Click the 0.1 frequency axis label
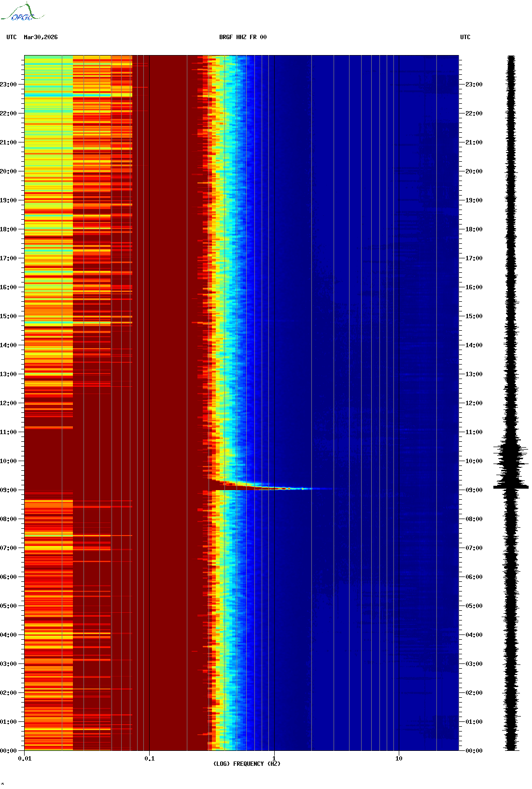Viewport: 532px width, 789px height. (150, 759)
